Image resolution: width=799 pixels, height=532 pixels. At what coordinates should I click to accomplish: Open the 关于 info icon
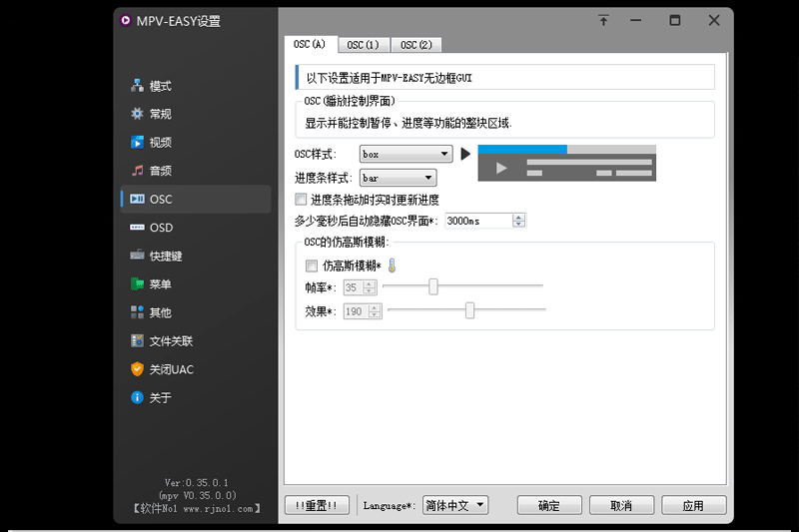[137, 397]
